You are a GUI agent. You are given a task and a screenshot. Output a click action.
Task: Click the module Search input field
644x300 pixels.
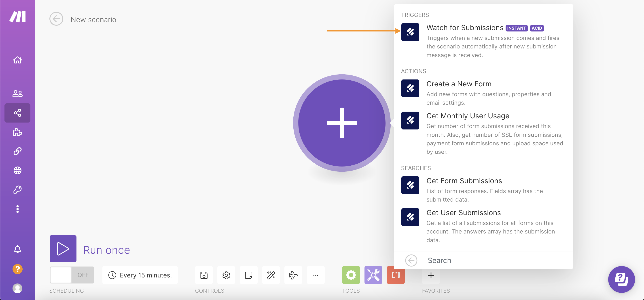point(495,260)
